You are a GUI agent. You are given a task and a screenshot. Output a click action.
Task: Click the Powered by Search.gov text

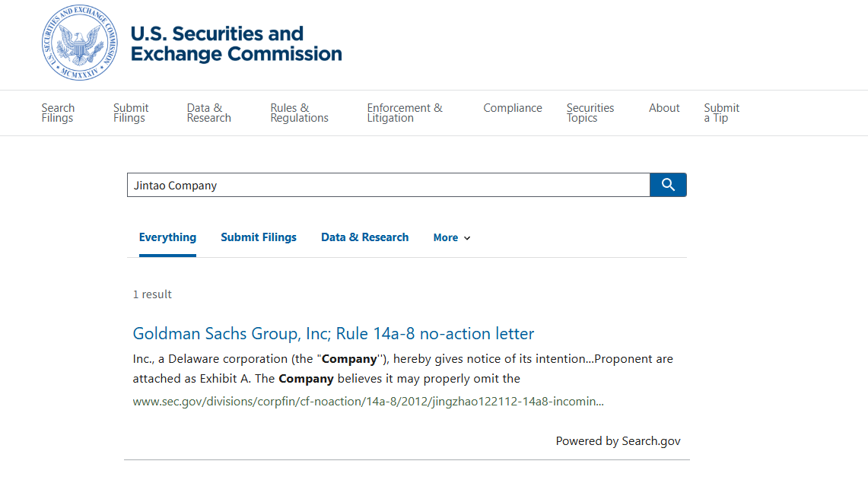(x=618, y=441)
